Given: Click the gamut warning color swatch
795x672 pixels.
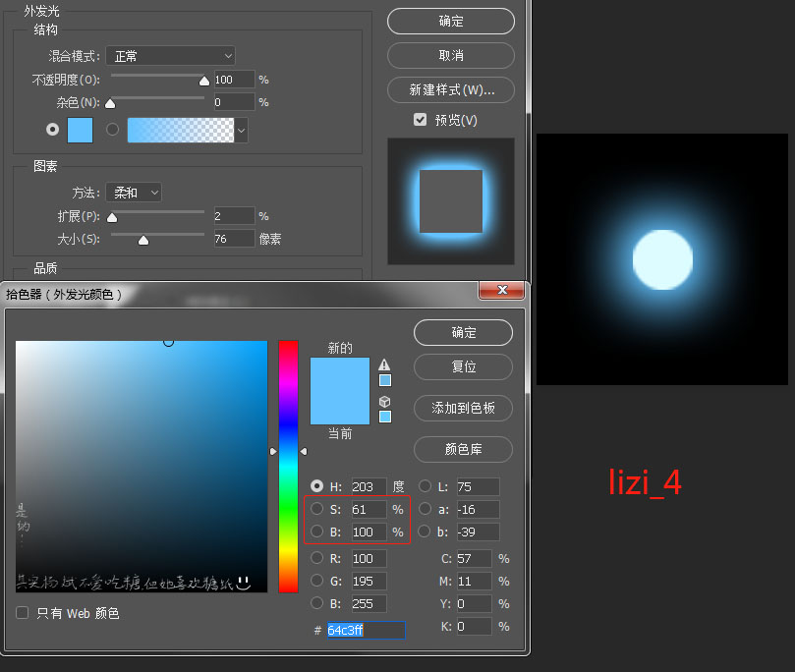Looking at the screenshot, I should (x=385, y=380).
